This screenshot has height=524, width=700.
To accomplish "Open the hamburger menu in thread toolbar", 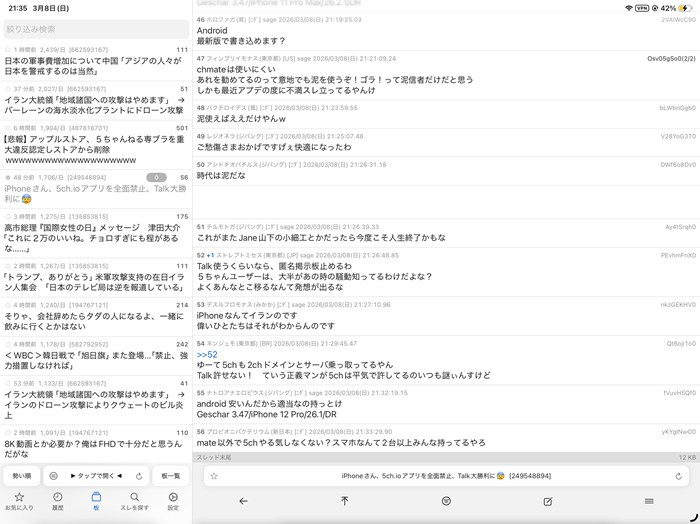I will [x=648, y=501].
